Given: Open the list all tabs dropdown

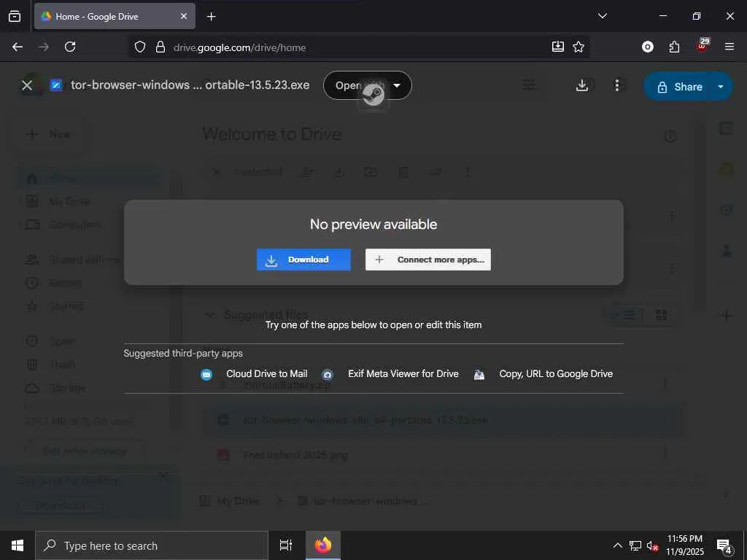Looking at the screenshot, I should pos(603,16).
